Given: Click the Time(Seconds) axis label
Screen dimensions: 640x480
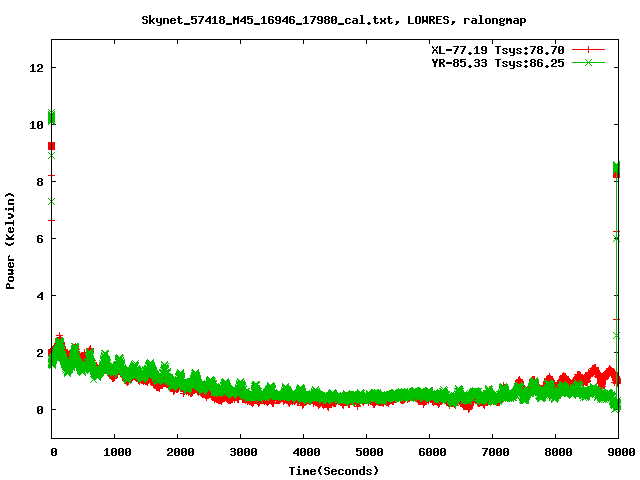Looking at the screenshot, I should 333,471.
